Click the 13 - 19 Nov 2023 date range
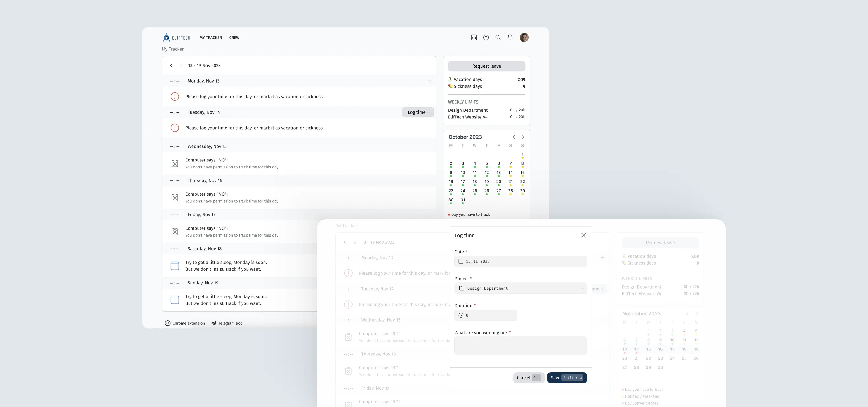This screenshot has height=407, width=868. (x=204, y=66)
